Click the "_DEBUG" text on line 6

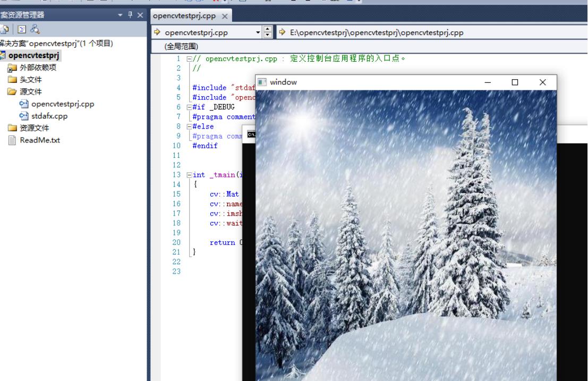click(222, 107)
